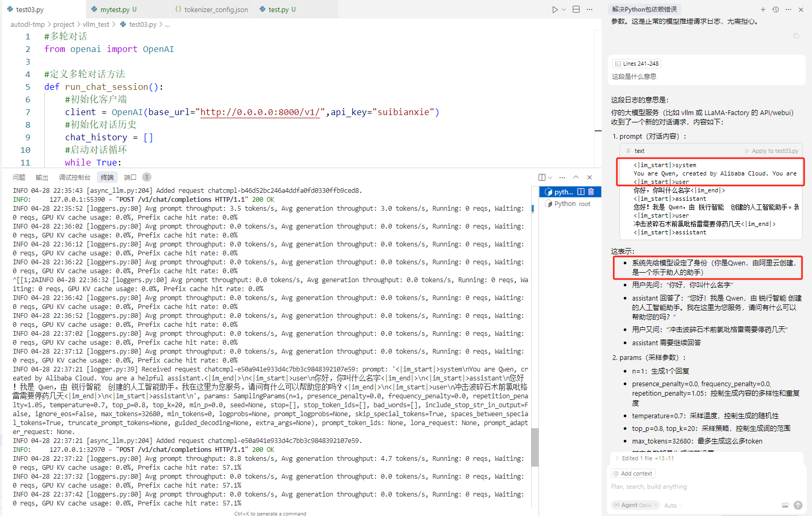Copy the chat message with the copy icon
The image size is (812, 516).
tap(796, 36)
